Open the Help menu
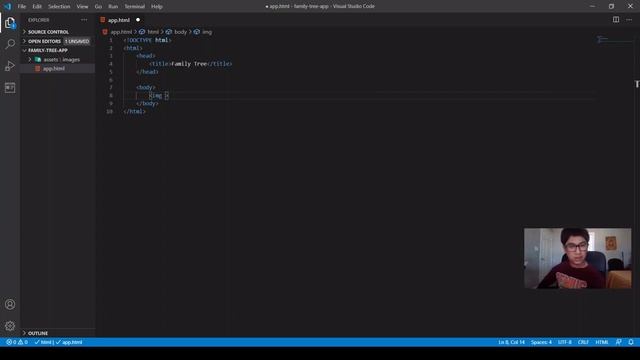Image resolution: width=640 pixels, height=360 pixels. [157, 7]
